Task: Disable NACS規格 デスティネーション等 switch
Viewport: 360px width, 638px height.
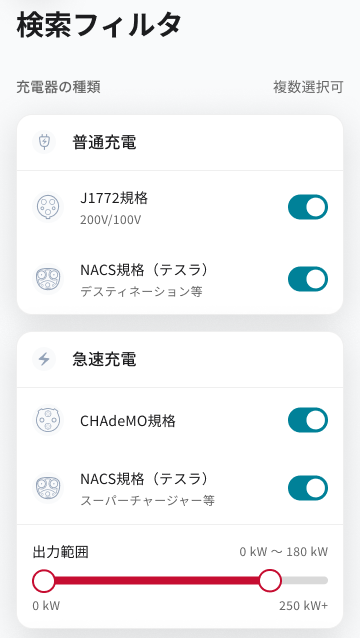Action: tap(308, 279)
